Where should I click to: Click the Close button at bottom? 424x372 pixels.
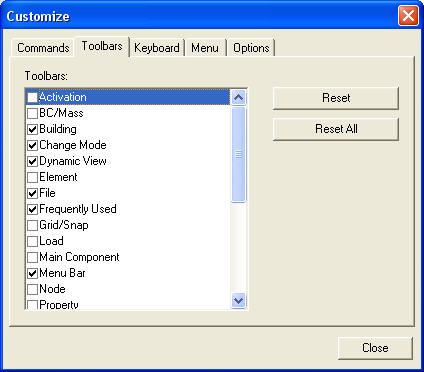point(375,348)
